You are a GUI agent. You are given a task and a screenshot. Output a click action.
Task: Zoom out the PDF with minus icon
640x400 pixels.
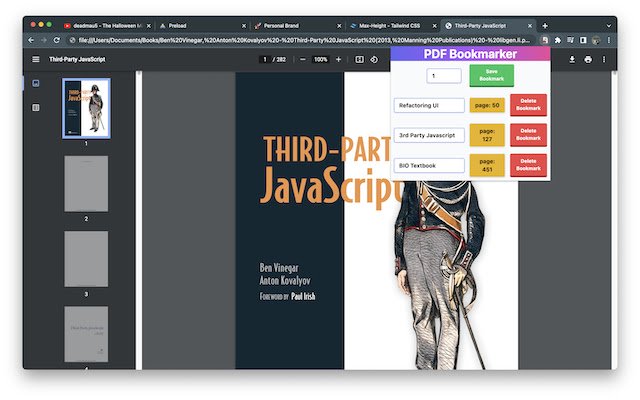tap(302, 60)
